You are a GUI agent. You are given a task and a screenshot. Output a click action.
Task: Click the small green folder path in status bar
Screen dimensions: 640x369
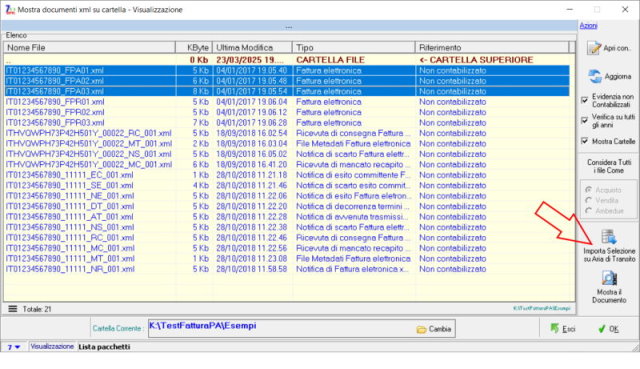[542, 308]
